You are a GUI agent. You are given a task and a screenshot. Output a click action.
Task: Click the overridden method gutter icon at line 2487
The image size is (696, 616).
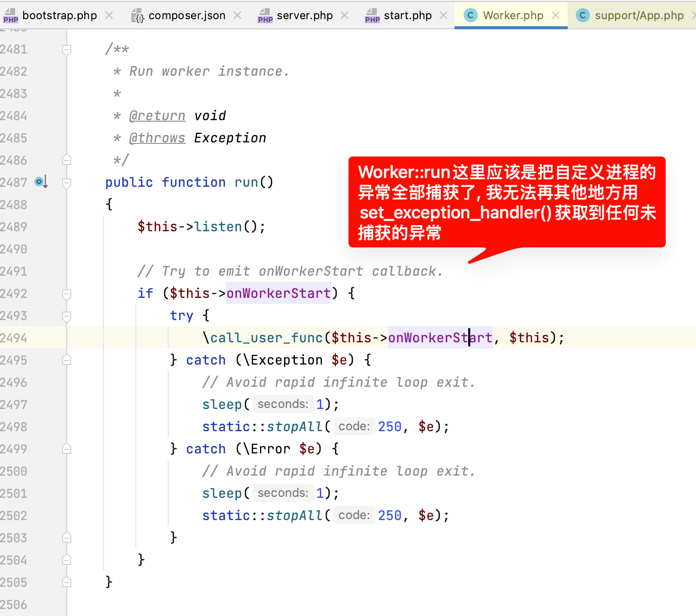pos(40,182)
